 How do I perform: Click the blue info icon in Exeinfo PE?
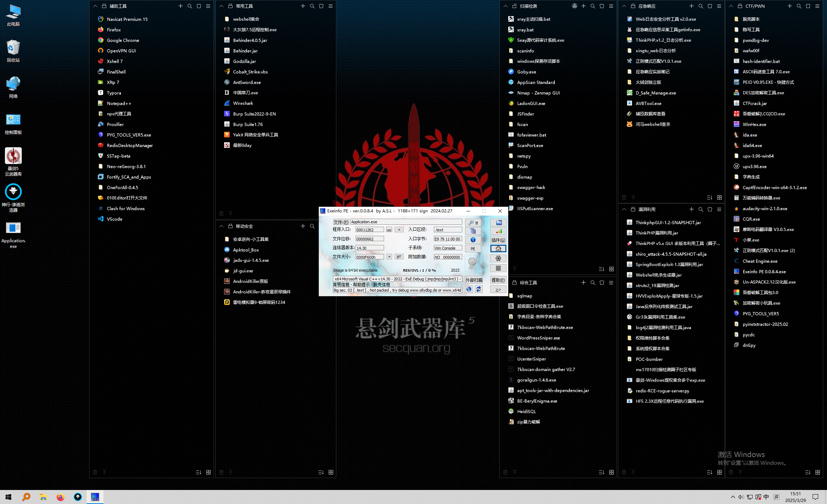point(473,240)
